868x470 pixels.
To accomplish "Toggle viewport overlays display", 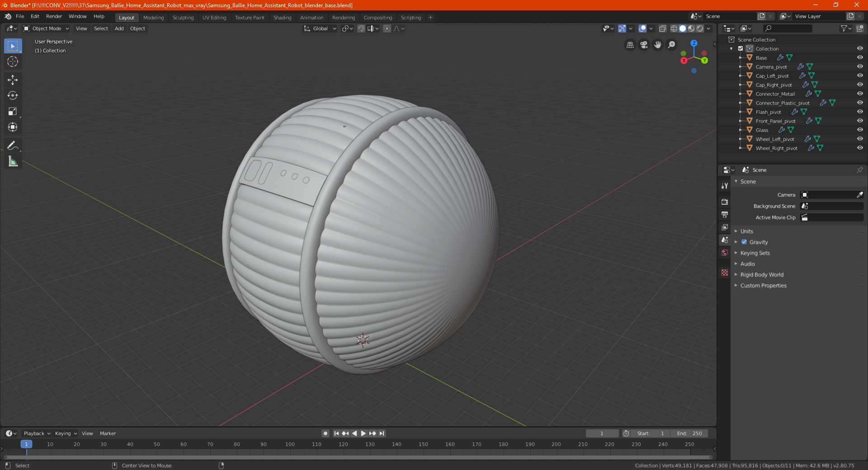I will point(642,28).
